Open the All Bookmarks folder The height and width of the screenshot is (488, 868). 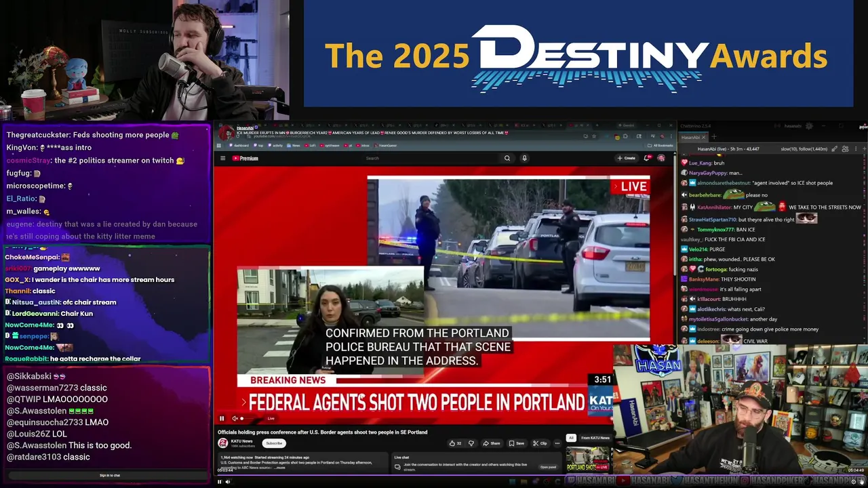tap(661, 145)
